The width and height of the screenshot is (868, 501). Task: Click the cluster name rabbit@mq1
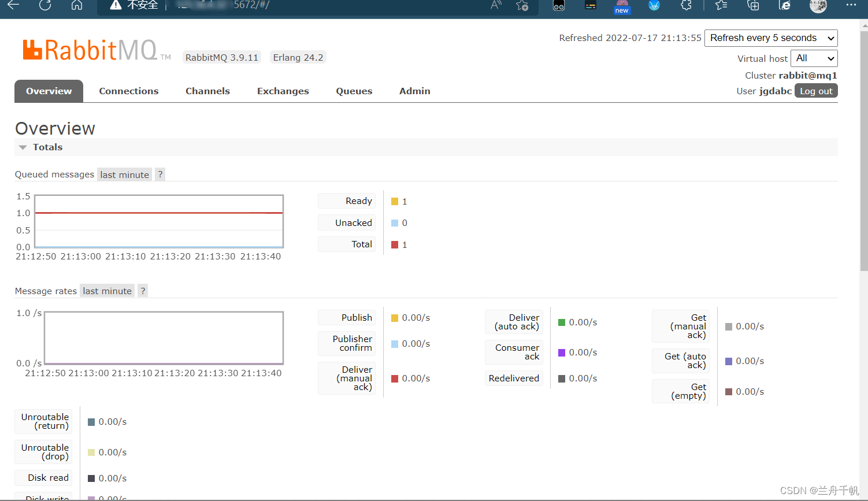pyautogui.click(x=807, y=76)
